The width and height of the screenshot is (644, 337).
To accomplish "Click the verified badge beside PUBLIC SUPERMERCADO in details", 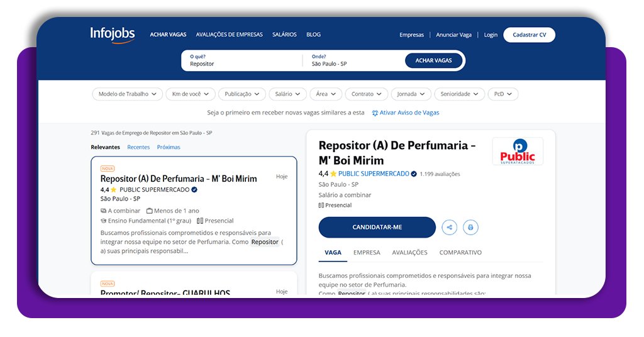I will click(414, 174).
